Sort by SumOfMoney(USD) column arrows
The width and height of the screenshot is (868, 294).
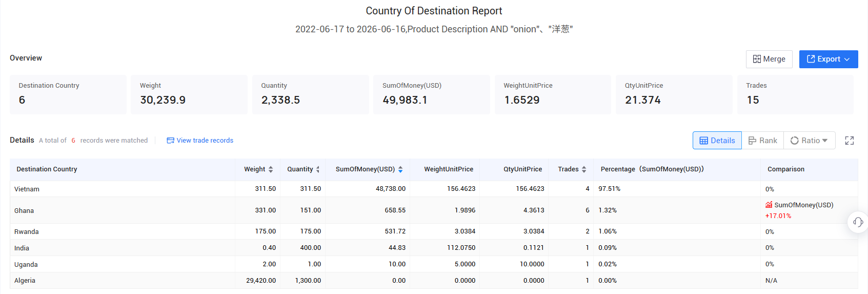tap(400, 169)
